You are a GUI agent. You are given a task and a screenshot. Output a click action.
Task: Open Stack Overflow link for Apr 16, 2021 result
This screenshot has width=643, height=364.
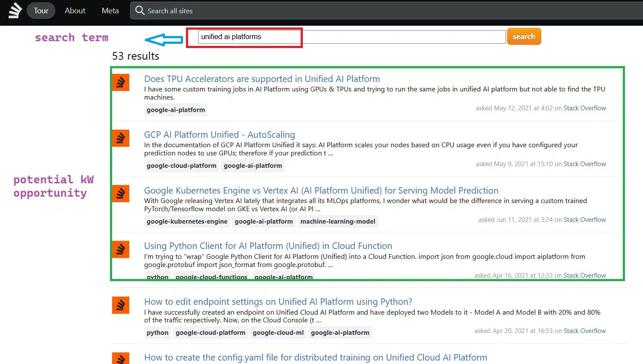coord(585,276)
